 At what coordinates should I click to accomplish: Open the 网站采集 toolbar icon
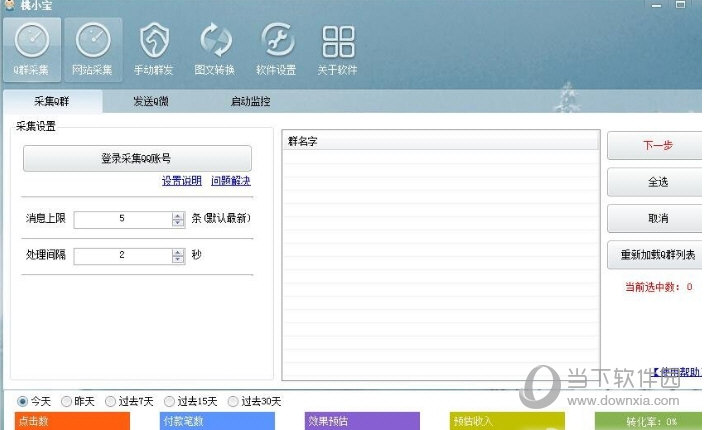(x=93, y=49)
